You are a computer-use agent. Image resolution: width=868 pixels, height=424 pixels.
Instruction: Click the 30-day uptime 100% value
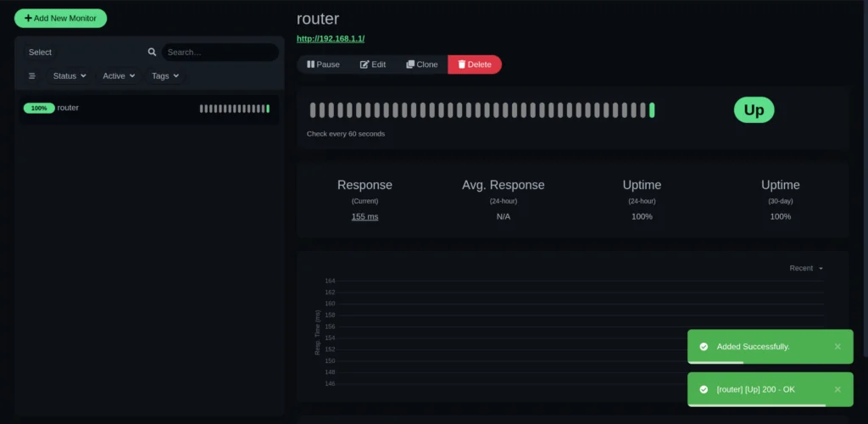pos(780,216)
